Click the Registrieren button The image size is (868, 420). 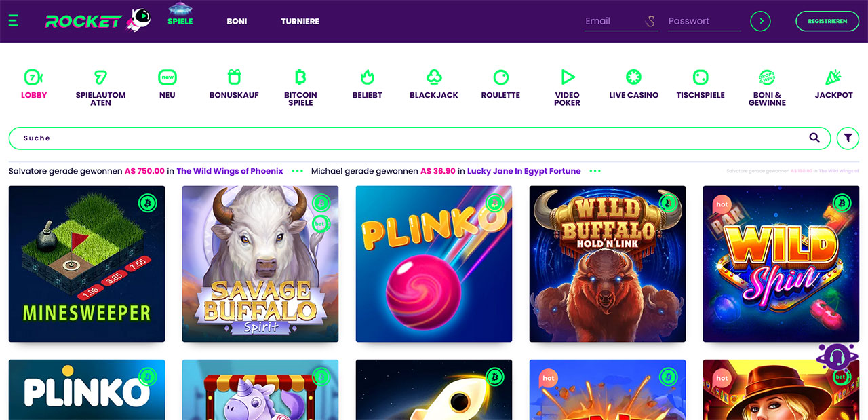click(x=827, y=21)
